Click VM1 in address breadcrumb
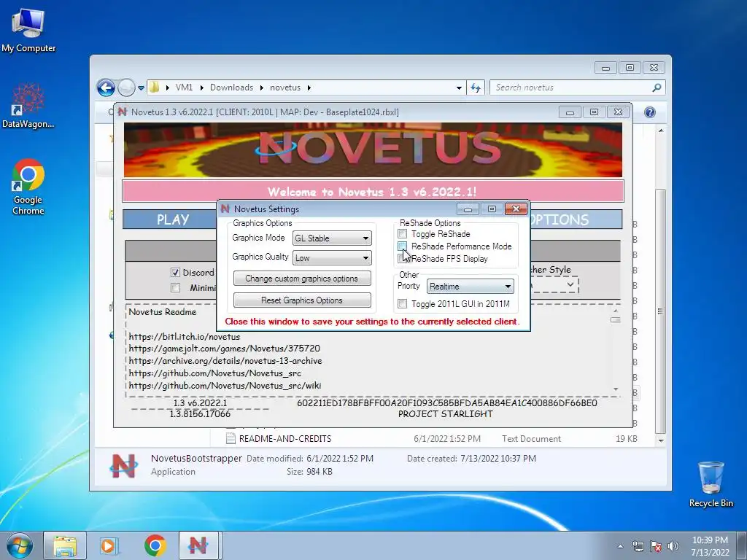Image resolution: width=747 pixels, height=560 pixels. 184,87
